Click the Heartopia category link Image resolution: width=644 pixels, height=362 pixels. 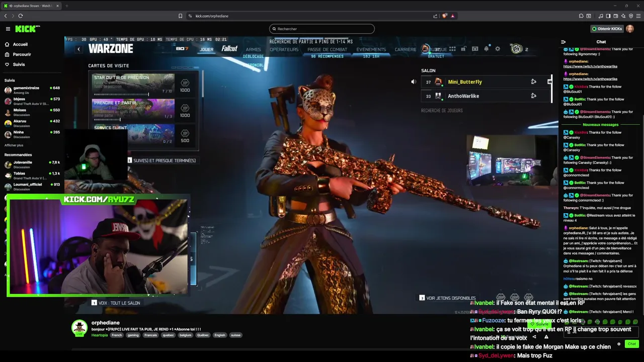[x=99, y=335]
